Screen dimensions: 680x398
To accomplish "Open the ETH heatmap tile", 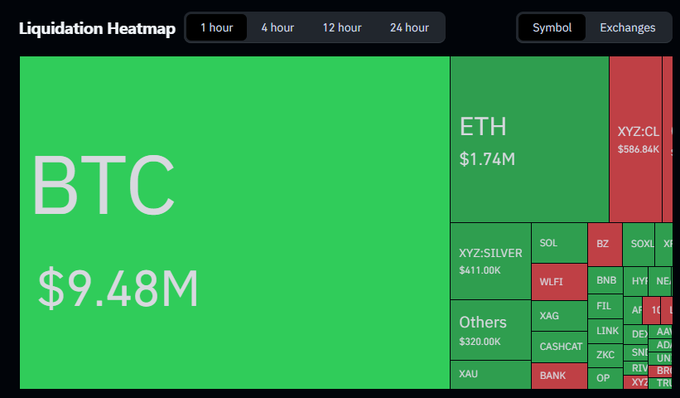I will pos(530,139).
